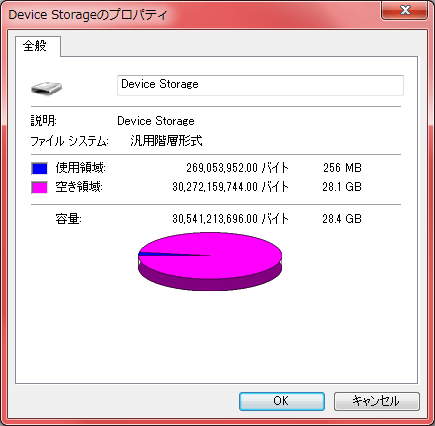
Task: Click the Device Storage name text field
Action: coord(260,85)
